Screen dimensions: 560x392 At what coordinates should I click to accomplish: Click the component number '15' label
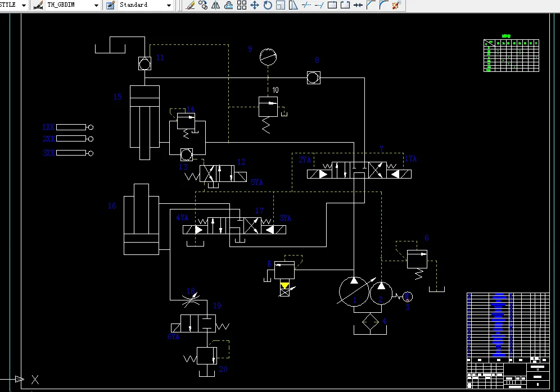[x=118, y=97]
